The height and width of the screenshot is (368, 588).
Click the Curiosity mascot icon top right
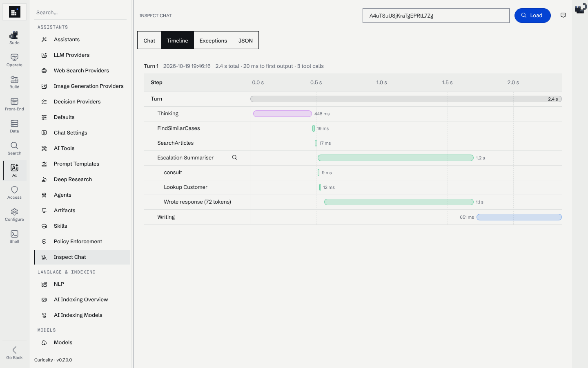pos(580,8)
